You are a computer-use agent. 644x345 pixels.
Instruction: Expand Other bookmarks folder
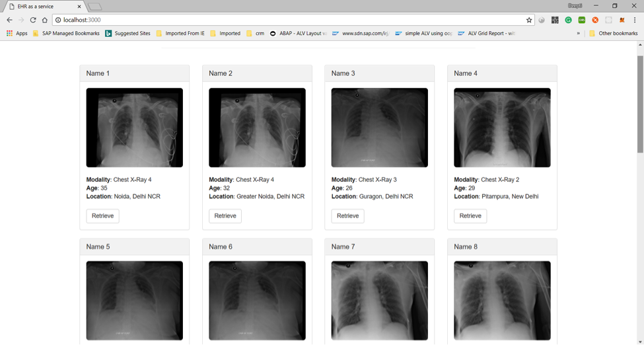(613, 33)
